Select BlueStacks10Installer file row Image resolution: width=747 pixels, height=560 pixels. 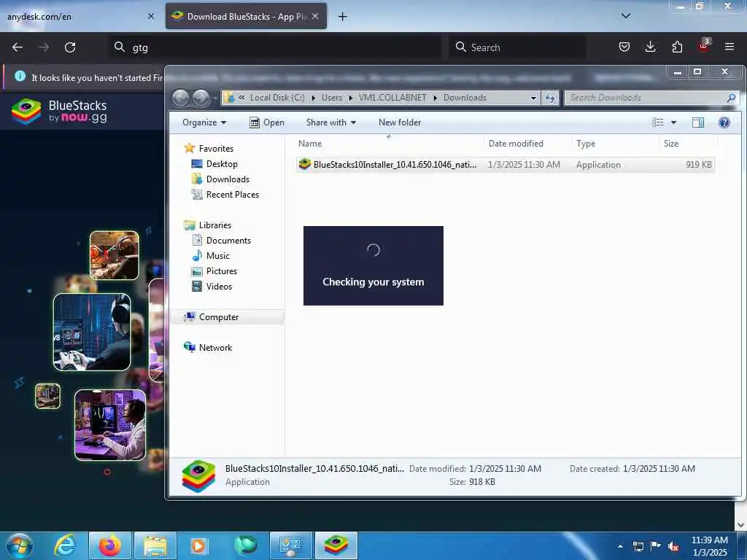click(x=505, y=164)
